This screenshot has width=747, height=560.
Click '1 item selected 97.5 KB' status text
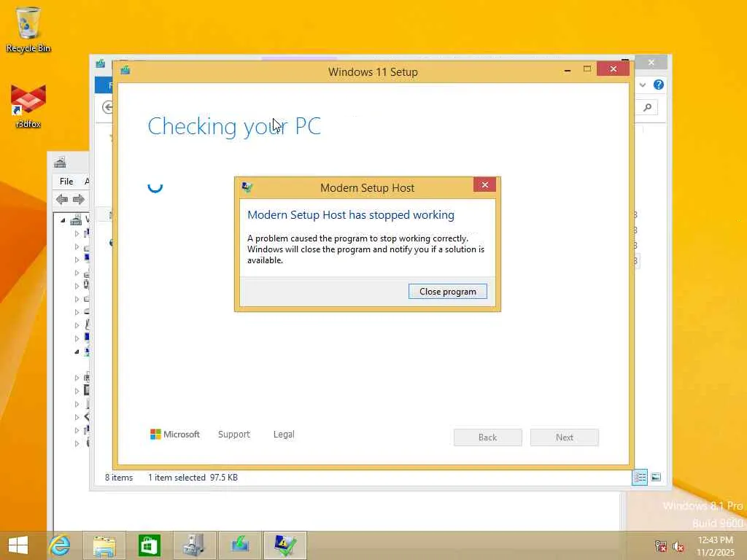193,477
